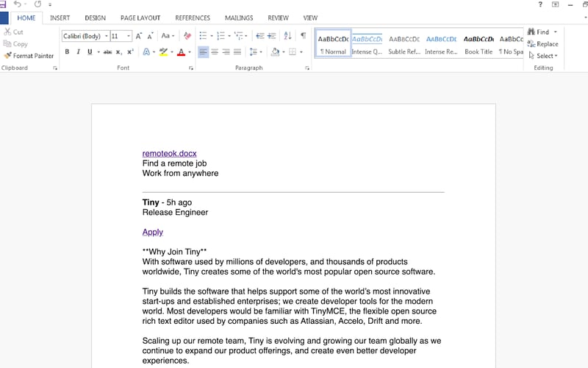Click the blue File tab corner
The height and width of the screenshot is (368, 588).
click(4, 18)
